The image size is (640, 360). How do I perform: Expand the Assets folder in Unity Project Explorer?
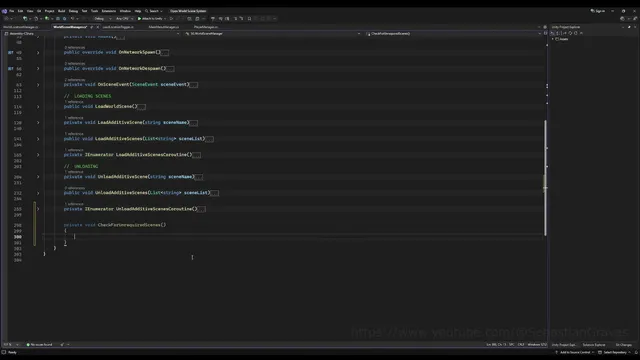[x=553, y=39]
